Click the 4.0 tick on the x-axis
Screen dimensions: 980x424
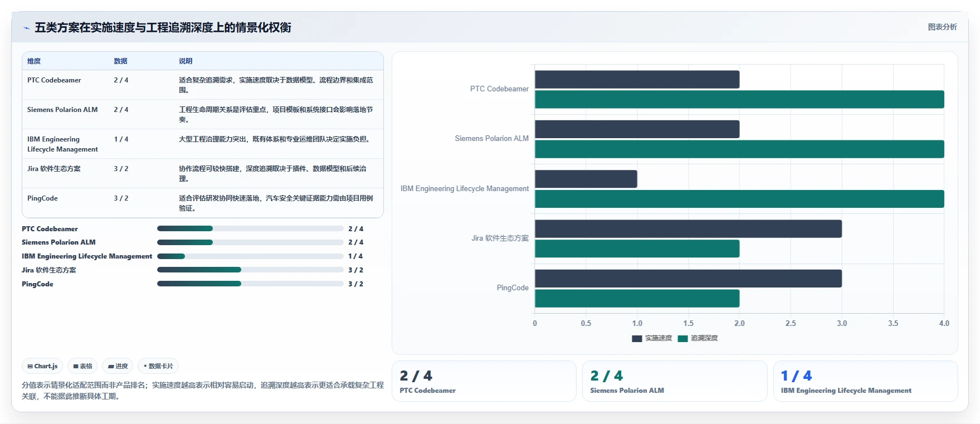click(944, 324)
